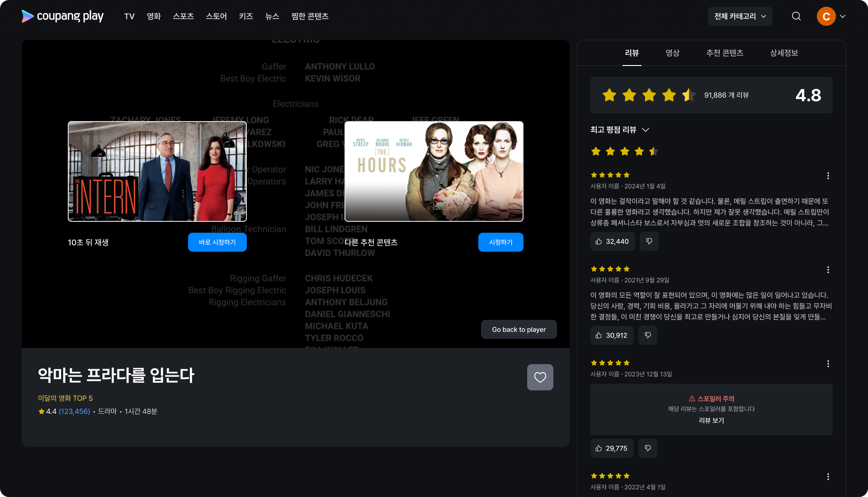Open three-dot menu on September 2021 review
868x497 pixels.
[x=828, y=270]
